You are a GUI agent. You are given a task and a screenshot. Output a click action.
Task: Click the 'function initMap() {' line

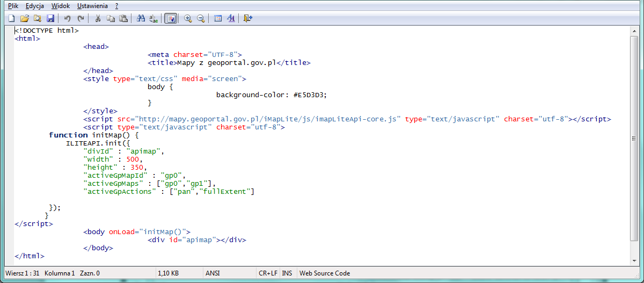point(94,135)
